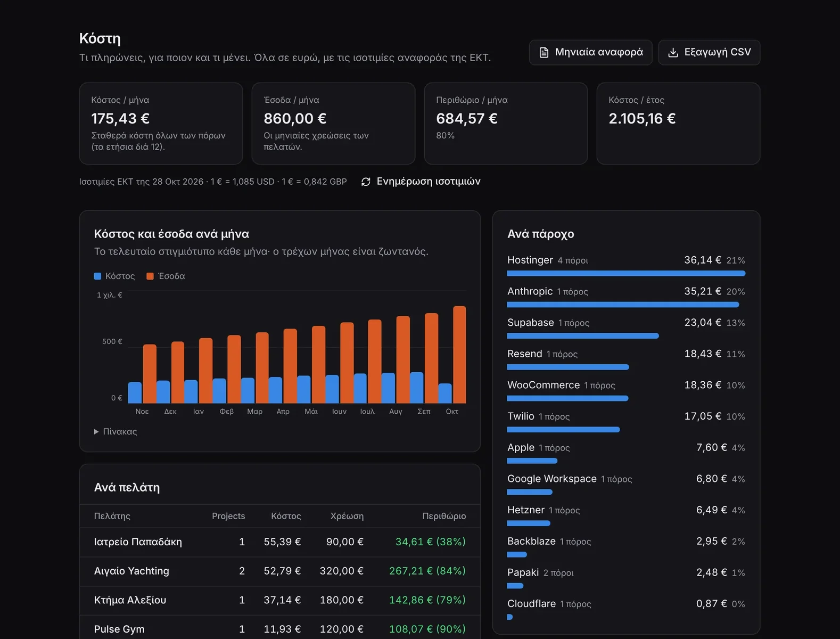Screen dimensions: 840x639
Task: Click the download icon on Εξαγωγή CSV
Action: pos(673,52)
